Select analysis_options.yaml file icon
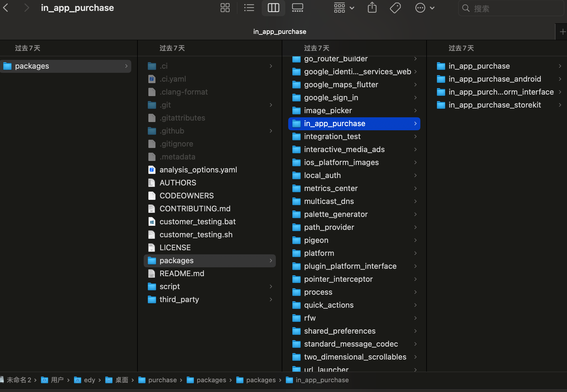Screen dimensions: 567x392 click(152, 170)
